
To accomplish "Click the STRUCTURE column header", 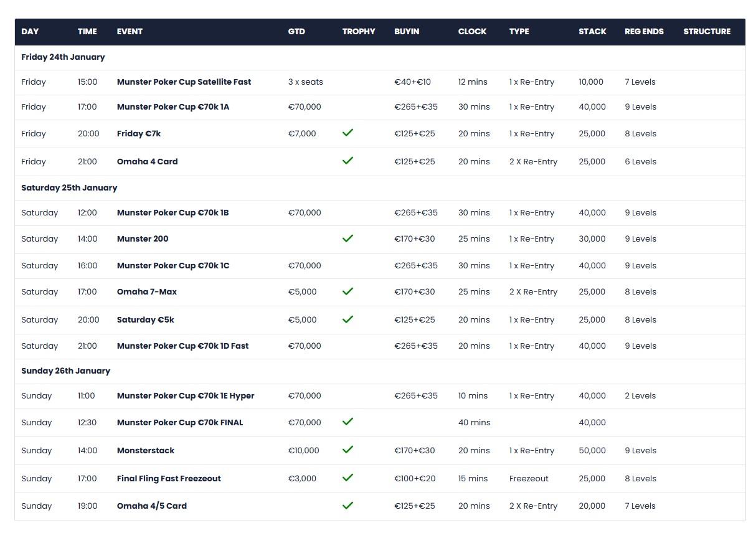I will [x=707, y=31].
